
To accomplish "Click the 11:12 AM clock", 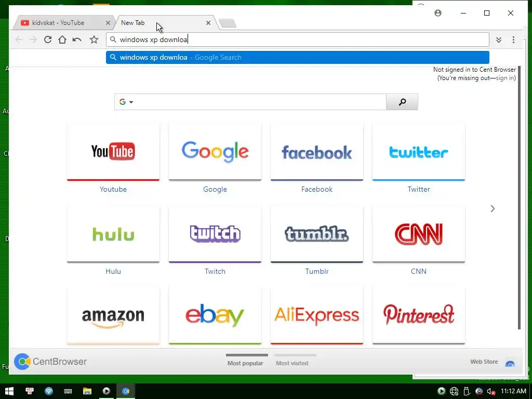I will coord(514,391).
